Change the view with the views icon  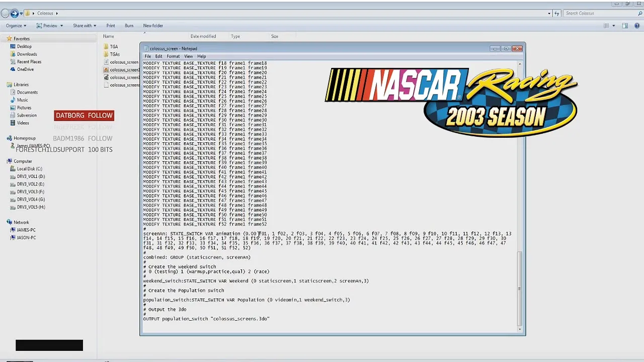point(607,26)
